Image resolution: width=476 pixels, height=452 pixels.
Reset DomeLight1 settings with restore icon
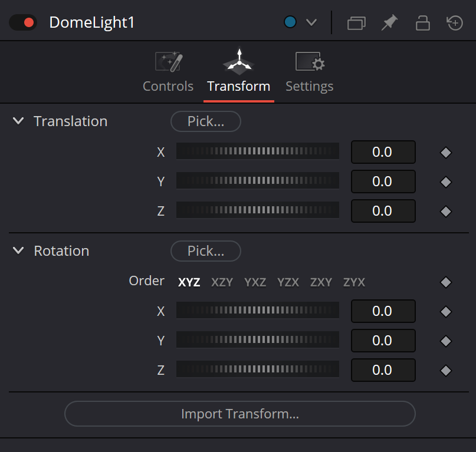[x=454, y=23]
